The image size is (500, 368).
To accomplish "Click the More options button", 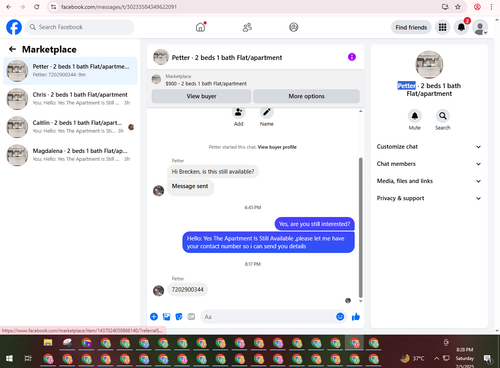I will tap(306, 96).
